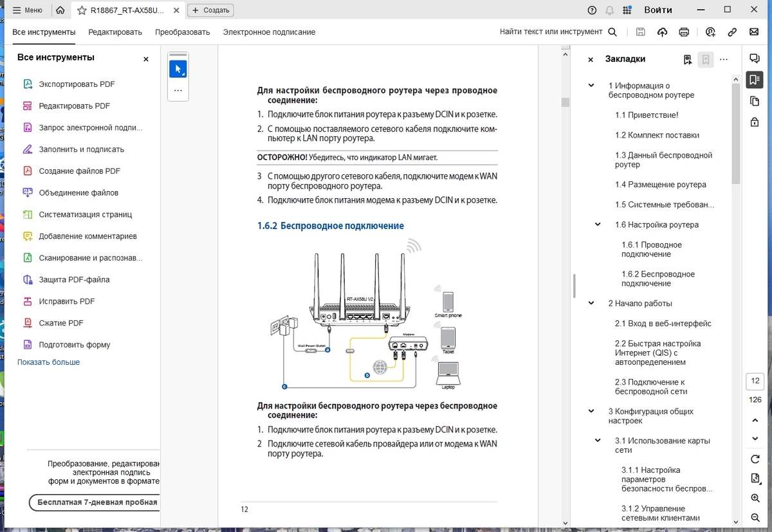Collapse the 2 Начало работы bookmark

click(x=591, y=303)
